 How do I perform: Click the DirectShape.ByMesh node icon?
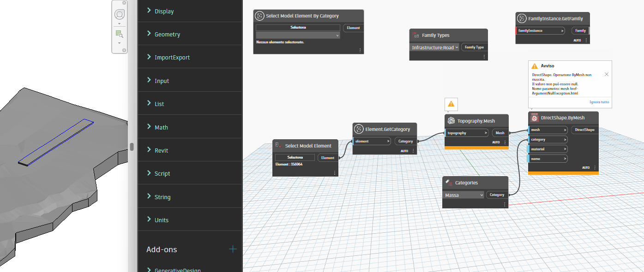tap(535, 118)
